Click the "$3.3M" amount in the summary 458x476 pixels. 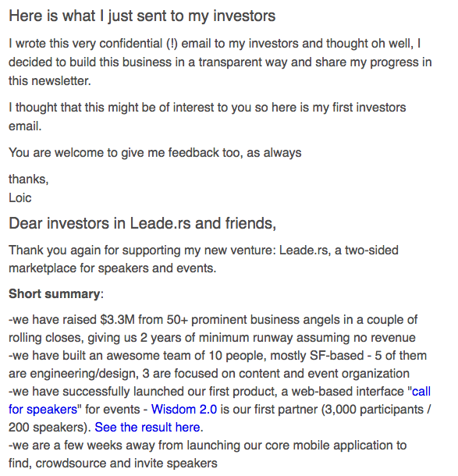click(x=117, y=320)
